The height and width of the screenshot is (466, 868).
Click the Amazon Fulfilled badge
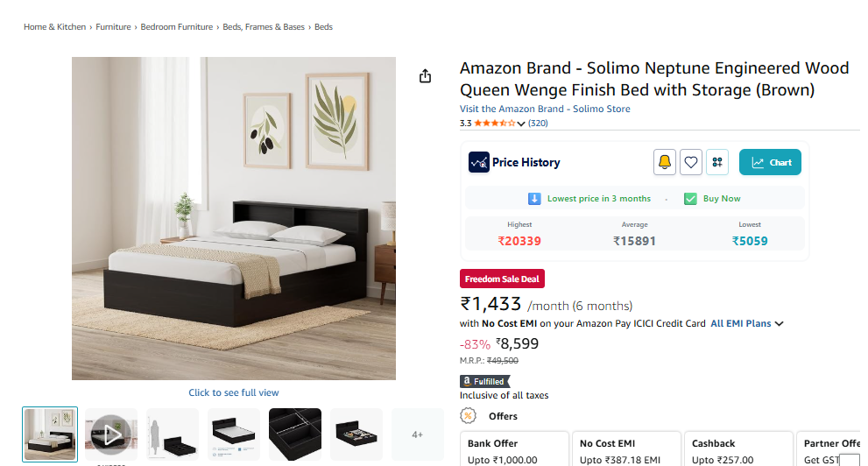(483, 381)
